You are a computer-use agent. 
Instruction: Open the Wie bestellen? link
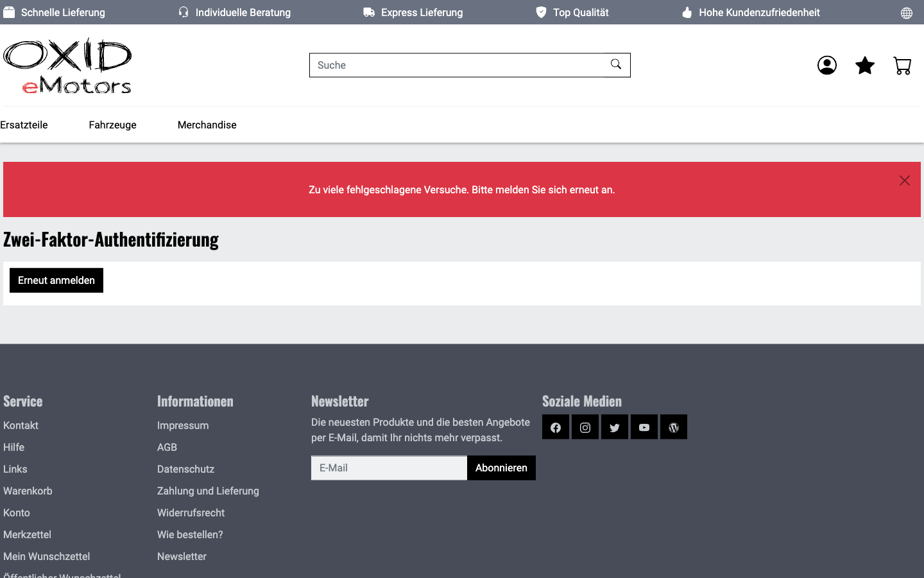[190, 534]
